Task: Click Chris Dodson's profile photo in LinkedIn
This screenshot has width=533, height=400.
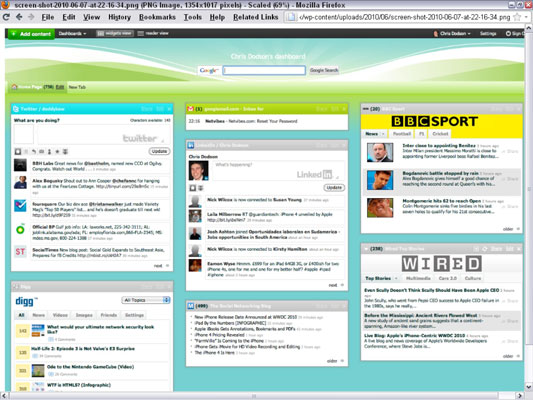Action: pos(199,171)
